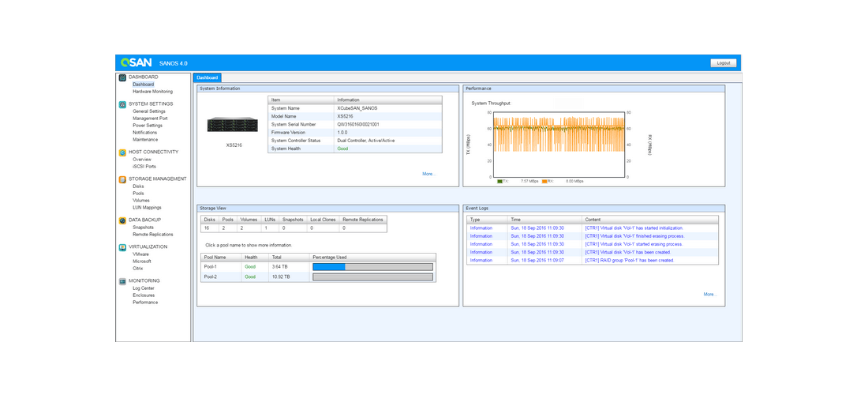Viewport: 868px width, 395px height.
Task: Open Notifications settings
Action: [x=145, y=133]
